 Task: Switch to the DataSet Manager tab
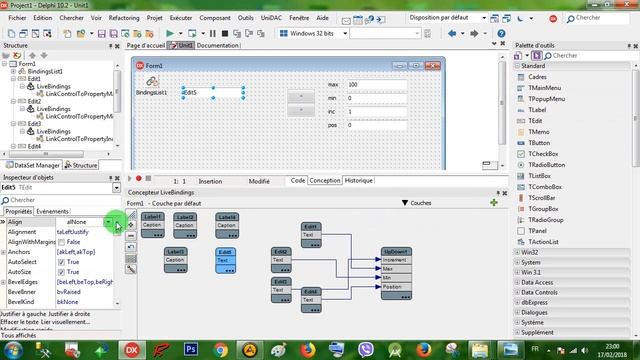[x=33, y=165]
